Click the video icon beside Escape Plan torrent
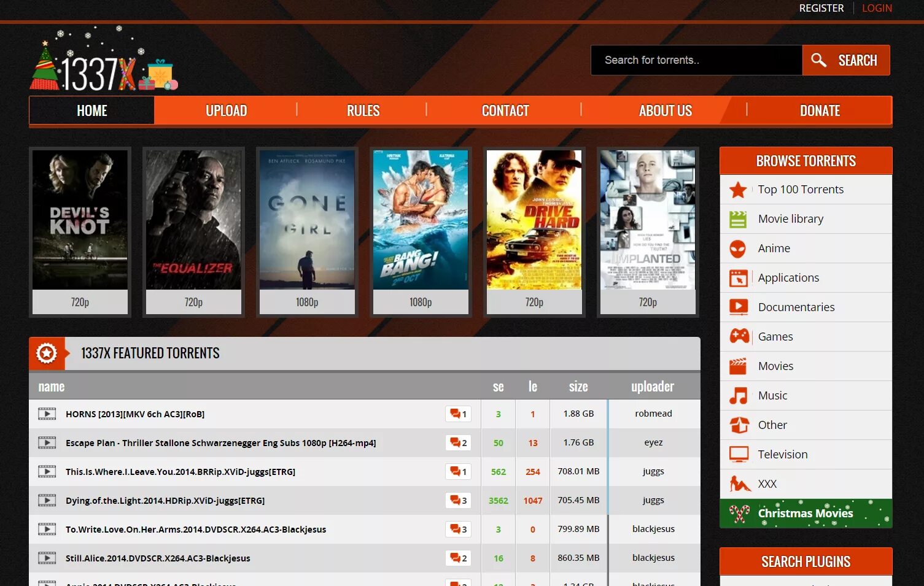This screenshot has height=586, width=924. pos(47,443)
